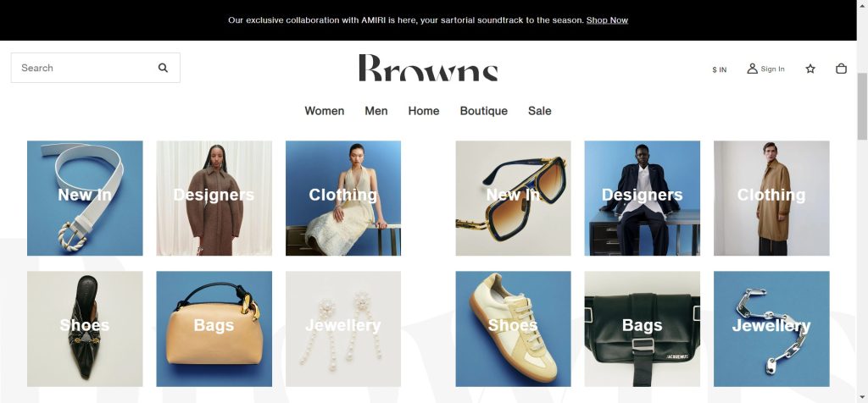This screenshot has width=868, height=403.
Task: Open the shopping bag icon
Action: point(841,69)
